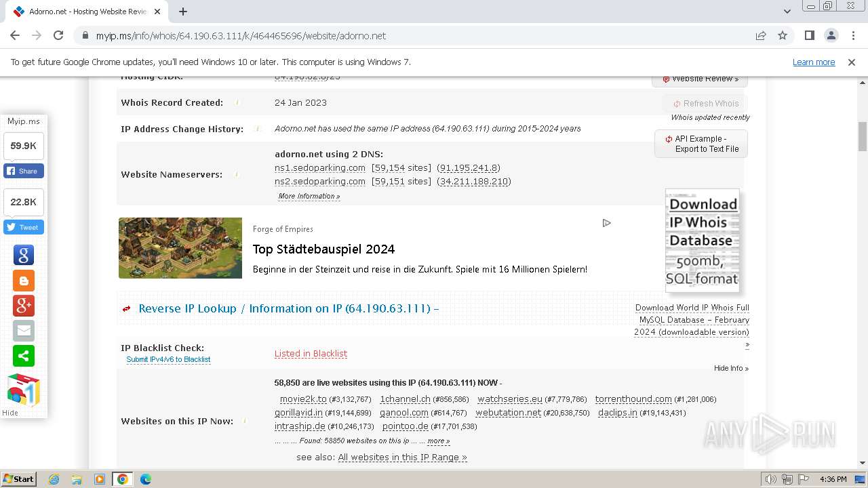Click the Refresh Whois button
Viewport: 868px width, 488px height.
705,104
